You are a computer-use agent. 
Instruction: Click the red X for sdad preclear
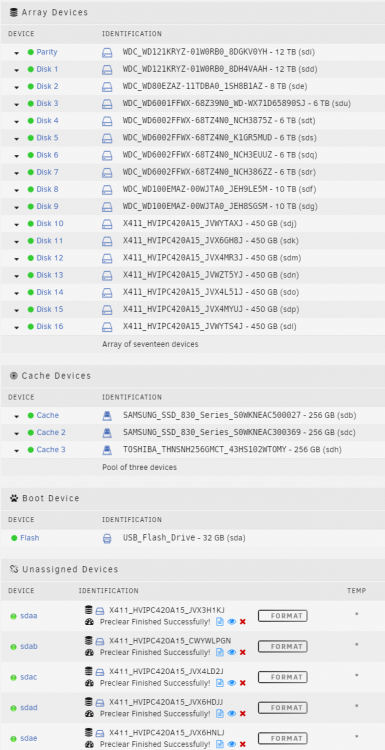242,714
